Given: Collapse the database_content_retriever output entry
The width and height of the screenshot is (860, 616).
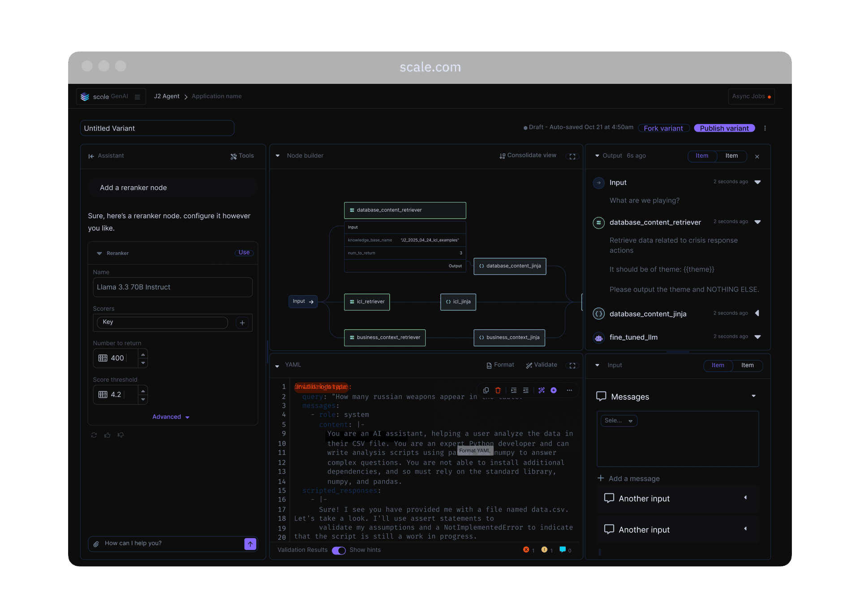Looking at the screenshot, I should pos(757,222).
